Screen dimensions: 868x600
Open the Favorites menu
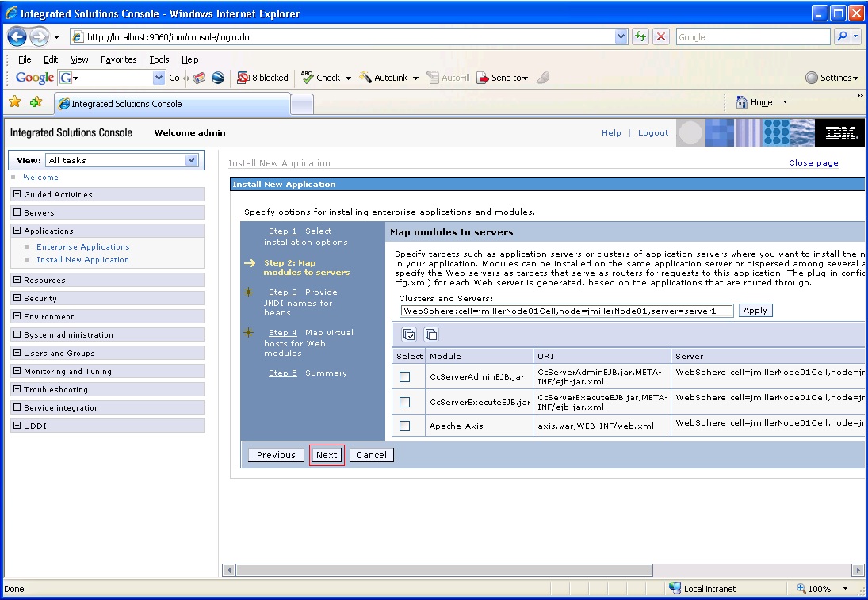[119, 59]
